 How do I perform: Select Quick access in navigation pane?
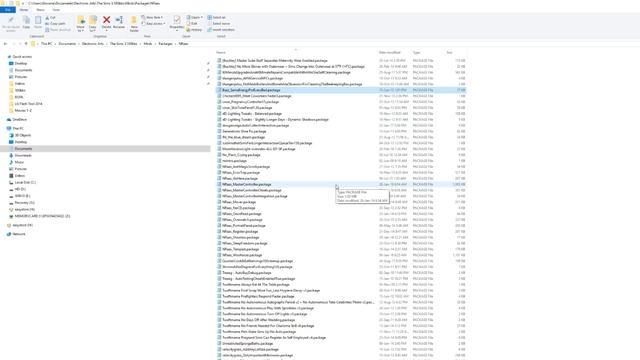coord(20,57)
